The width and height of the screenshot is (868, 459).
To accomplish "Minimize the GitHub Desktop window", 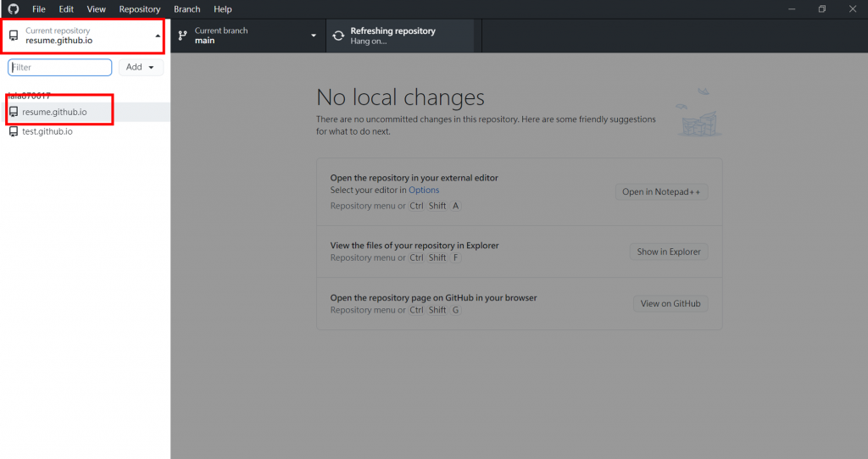I will coord(792,8).
